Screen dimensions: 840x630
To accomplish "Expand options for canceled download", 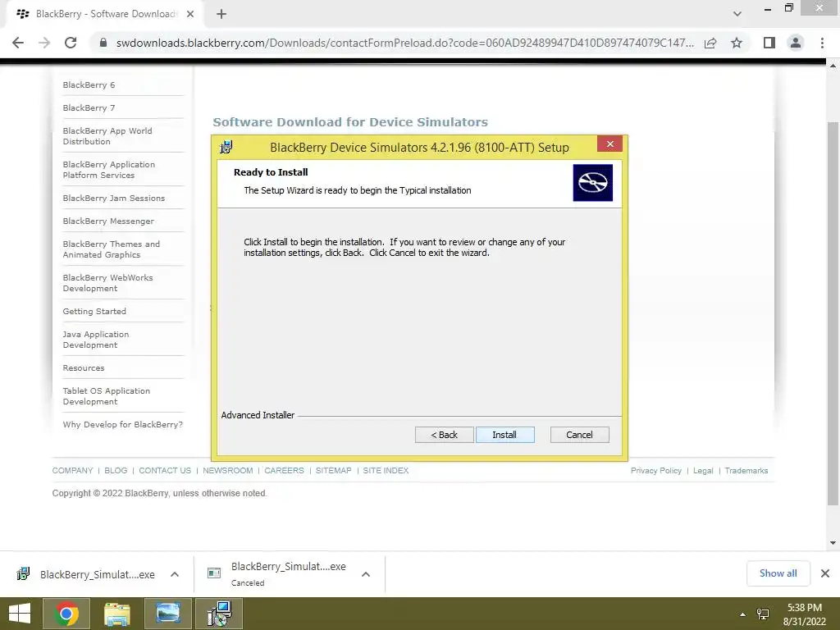I will 366,574.
